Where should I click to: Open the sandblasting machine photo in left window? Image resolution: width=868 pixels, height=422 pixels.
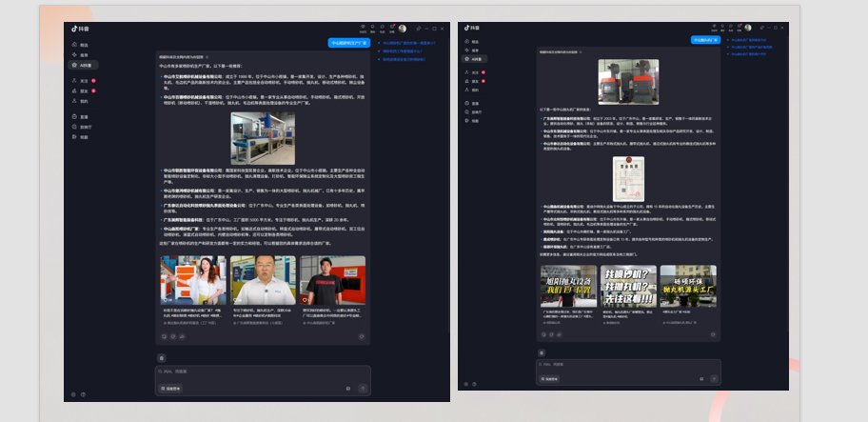(263, 138)
